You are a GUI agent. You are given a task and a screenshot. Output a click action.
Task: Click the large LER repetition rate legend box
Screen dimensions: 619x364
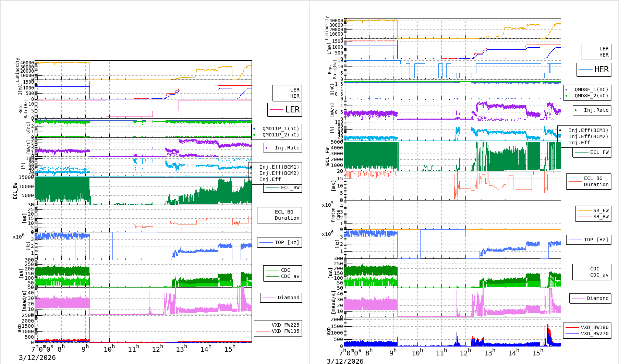(x=284, y=110)
